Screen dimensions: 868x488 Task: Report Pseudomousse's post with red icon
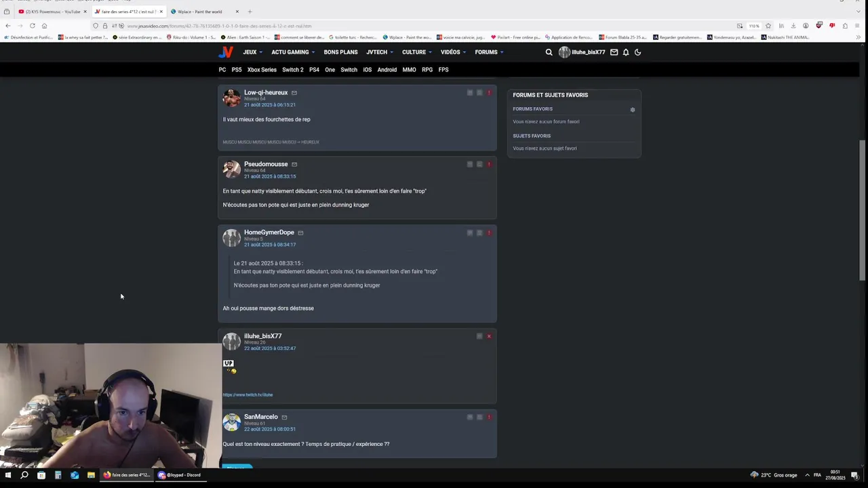point(489,165)
